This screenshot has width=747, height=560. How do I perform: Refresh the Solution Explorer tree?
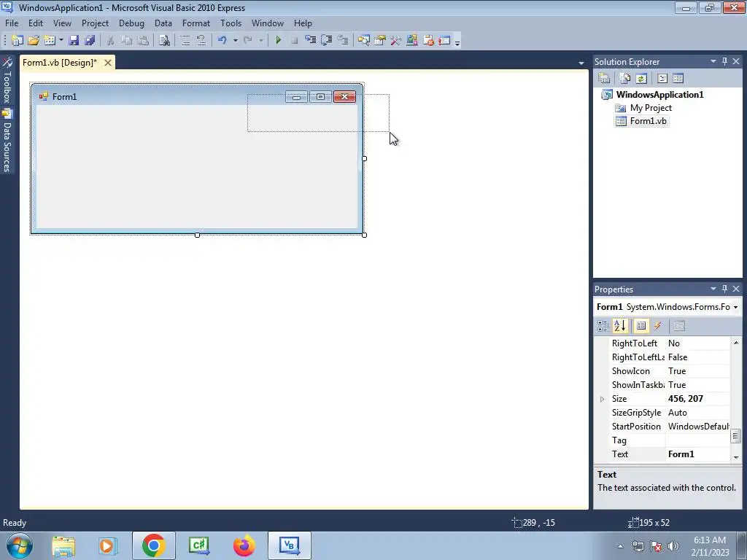coord(641,78)
